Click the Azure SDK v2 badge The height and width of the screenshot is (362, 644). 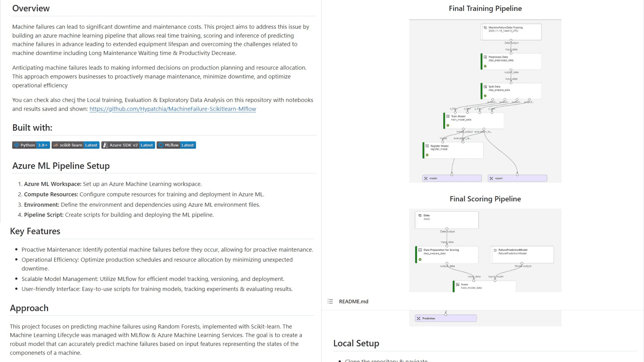tap(128, 145)
